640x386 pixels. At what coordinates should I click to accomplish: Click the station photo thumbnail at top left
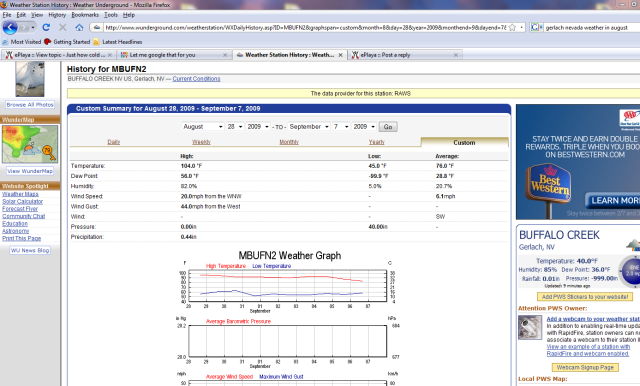pos(29,79)
